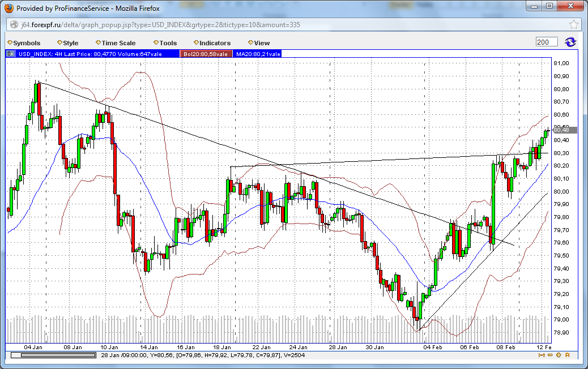Click the Bol20:80,58 indicator label
Viewport: 588px width, 369px height.
pos(206,54)
